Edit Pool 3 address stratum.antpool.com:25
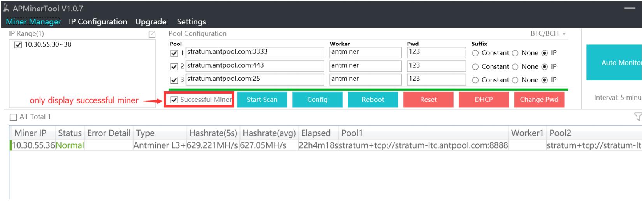 tap(255, 79)
